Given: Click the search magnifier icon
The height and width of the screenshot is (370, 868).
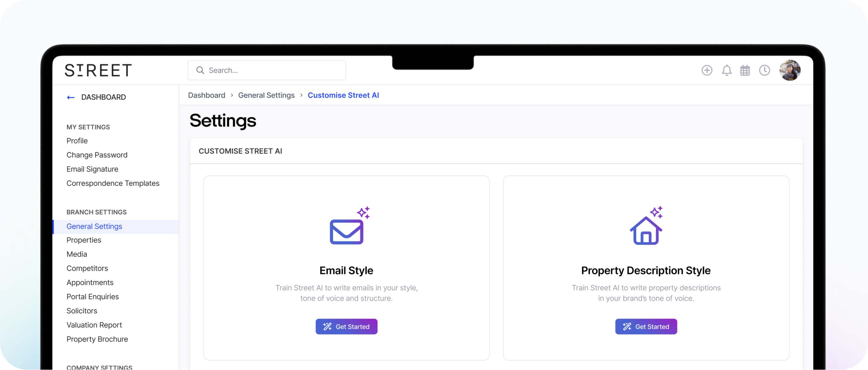Looking at the screenshot, I should coord(200,70).
